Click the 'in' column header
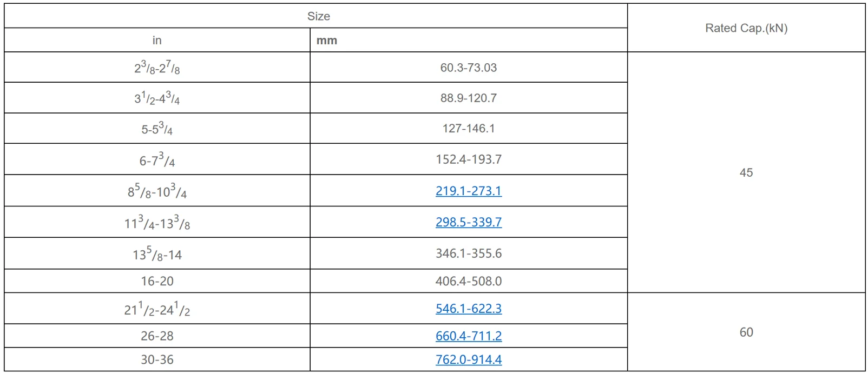 [x=157, y=41]
